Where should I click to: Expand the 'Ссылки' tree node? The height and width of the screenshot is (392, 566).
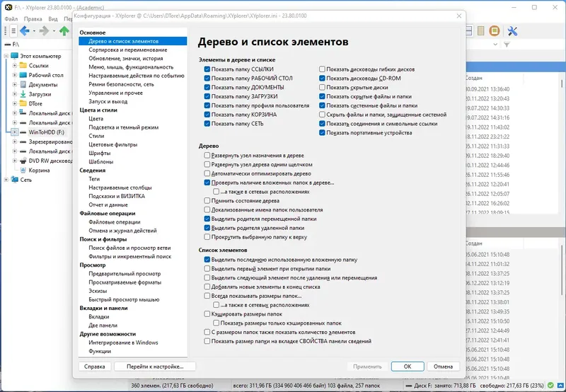click(x=14, y=65)
